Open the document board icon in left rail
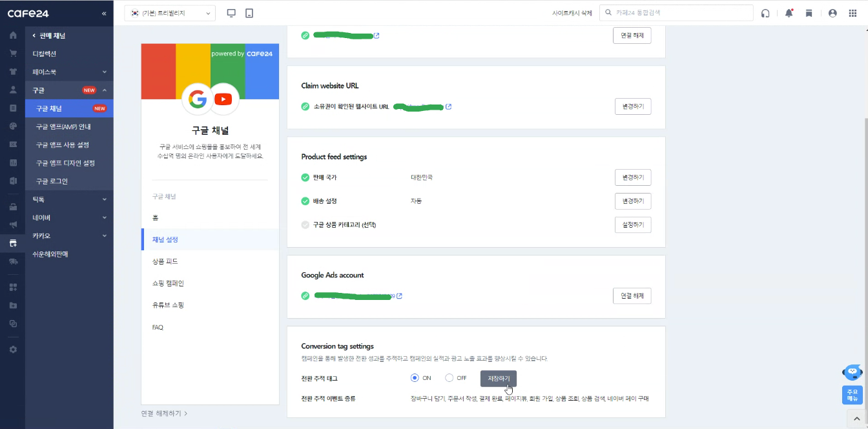This screenshot has height=429, width=868. (x=13, y=108)
